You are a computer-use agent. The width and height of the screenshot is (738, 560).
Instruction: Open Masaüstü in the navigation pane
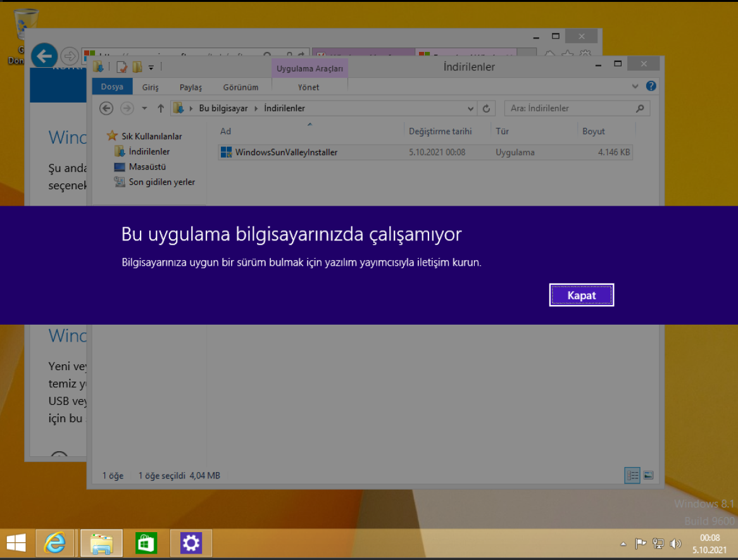tap(147, 166)
